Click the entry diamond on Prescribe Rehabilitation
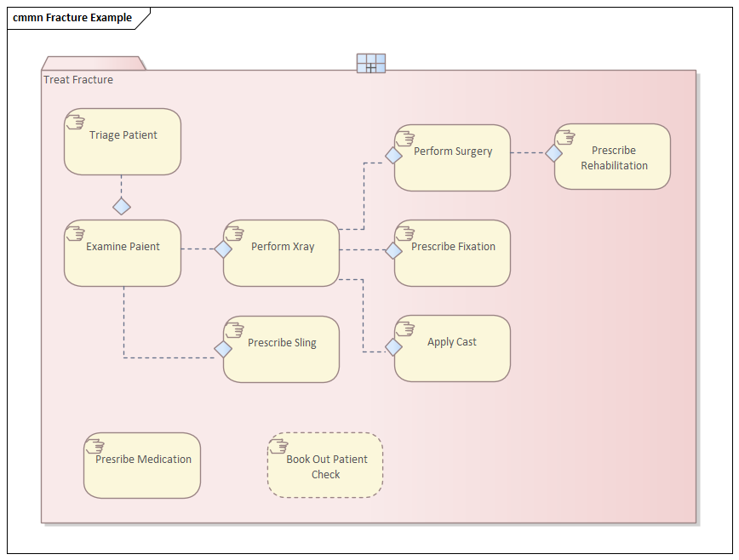The height and width of the screenshot is (560, 739). tap(553, 153)
